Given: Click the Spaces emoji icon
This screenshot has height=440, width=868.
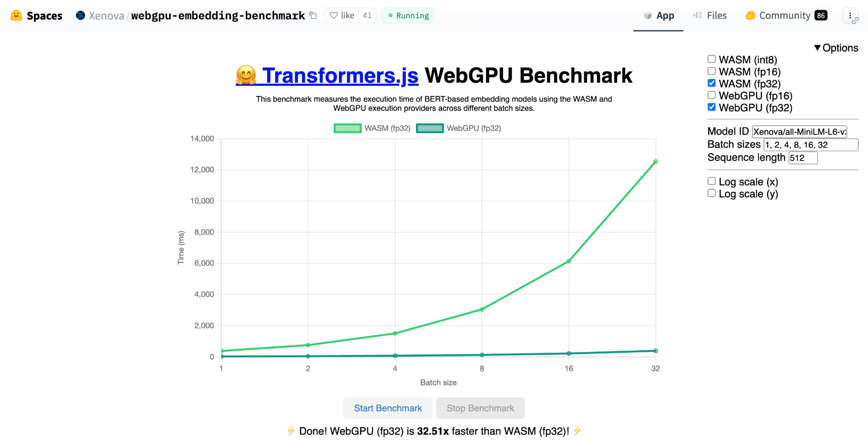Looking at the screenshot, I should coord(14,15).
